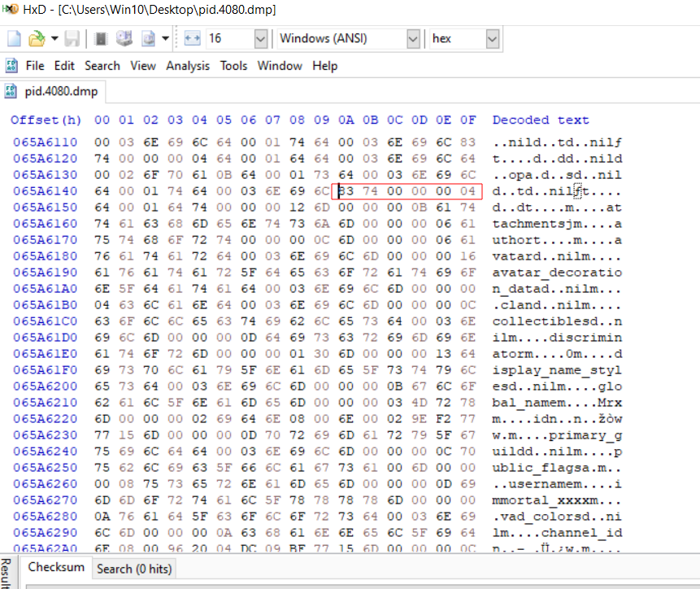Click decoded text 'bal_namem....Mrx'
Screen dimensions: 700x589
point(557,403)
